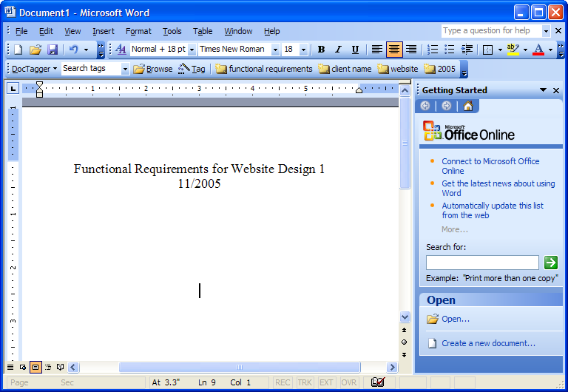568x392 pixels.
Task: Toggle Bold formatting
Action: click(321, 50)
